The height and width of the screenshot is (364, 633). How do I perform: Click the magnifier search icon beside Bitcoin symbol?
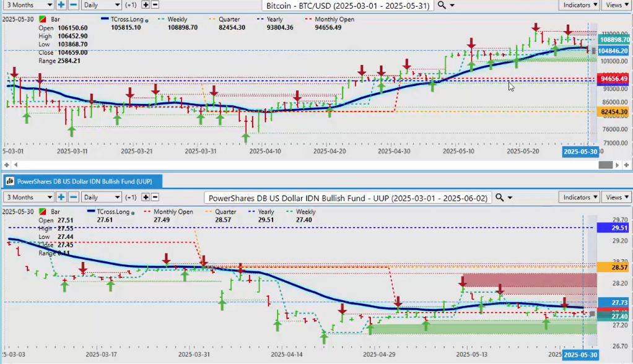coord(442,5)
